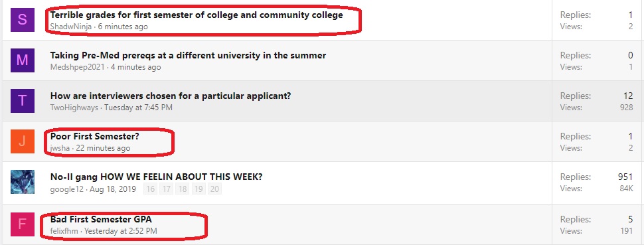Image resolution: width=644 pixels, height=245 pixels.
Task: Click felixfhm's pink F avatar
Action: [x=22, y=224]
